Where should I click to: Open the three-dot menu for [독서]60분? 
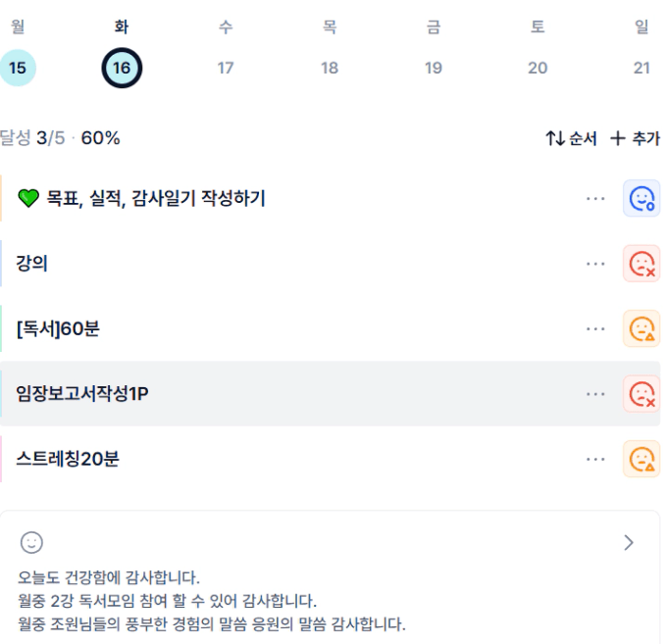pos(595,329)
